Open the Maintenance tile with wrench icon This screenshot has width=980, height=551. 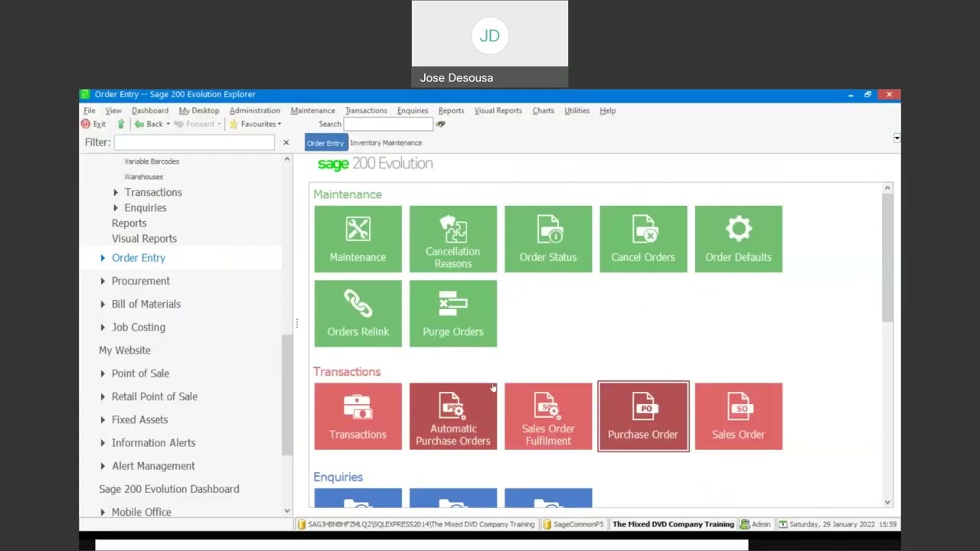pos(358,239)
